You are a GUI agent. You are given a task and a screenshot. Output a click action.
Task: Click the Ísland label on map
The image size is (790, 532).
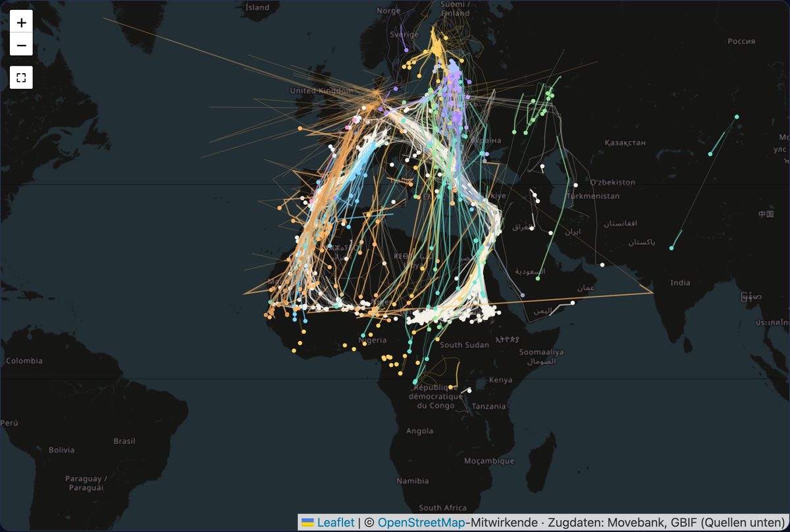257,7
